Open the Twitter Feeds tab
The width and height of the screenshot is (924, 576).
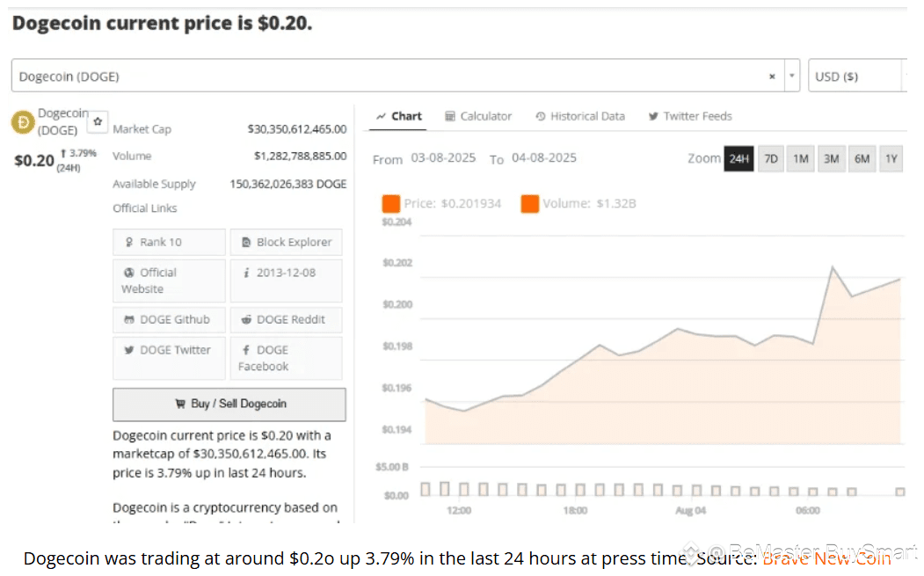(x=690, y=116)
